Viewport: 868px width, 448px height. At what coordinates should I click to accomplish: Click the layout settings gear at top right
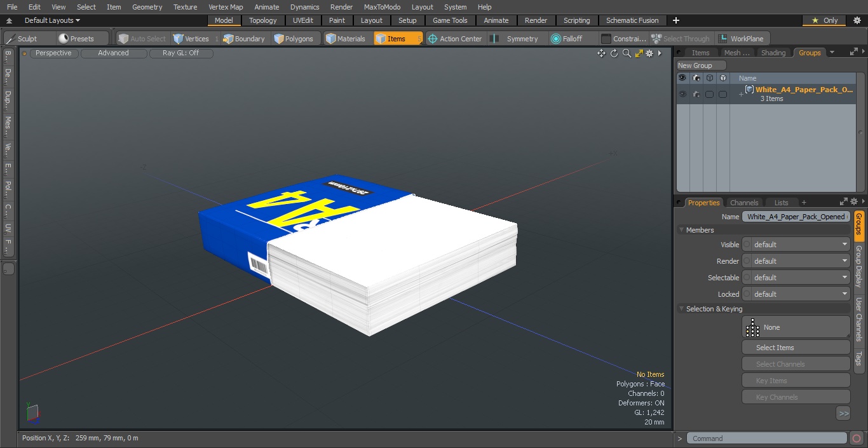pos(857,20)
